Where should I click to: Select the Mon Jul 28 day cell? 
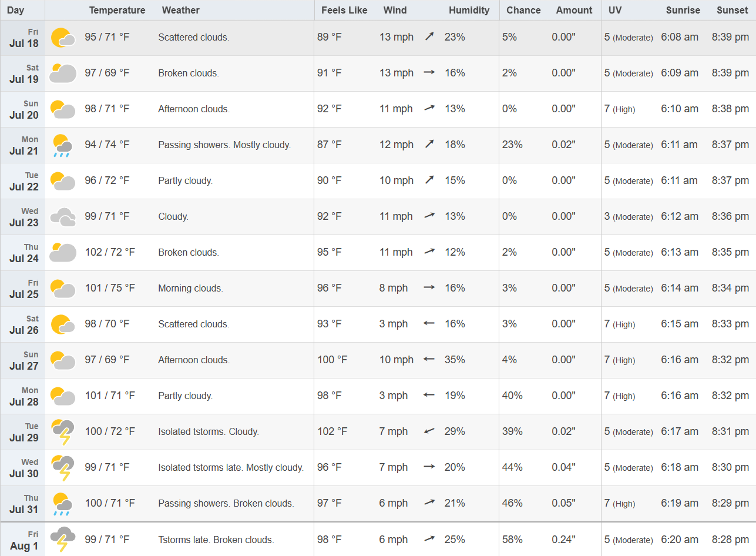click(x=23, y=396)
